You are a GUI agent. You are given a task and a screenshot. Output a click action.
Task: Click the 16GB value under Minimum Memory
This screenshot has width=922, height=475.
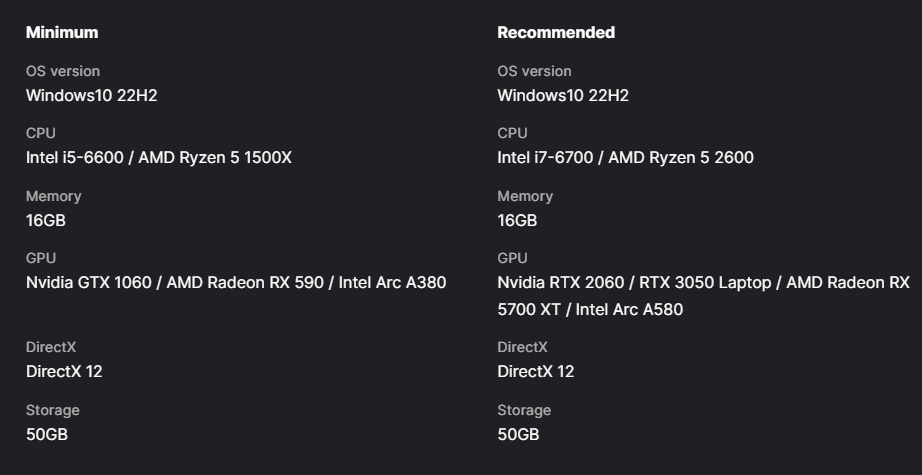[x=46, y=220]
